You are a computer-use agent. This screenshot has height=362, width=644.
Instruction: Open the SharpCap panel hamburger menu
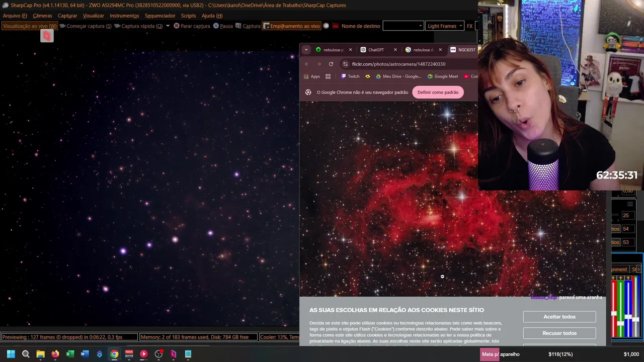630,204
